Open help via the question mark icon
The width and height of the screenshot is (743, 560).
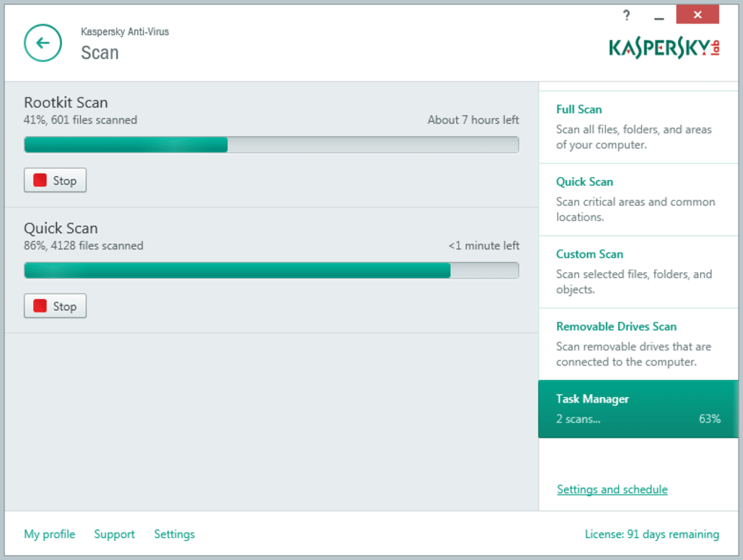[x=626, y=15]
